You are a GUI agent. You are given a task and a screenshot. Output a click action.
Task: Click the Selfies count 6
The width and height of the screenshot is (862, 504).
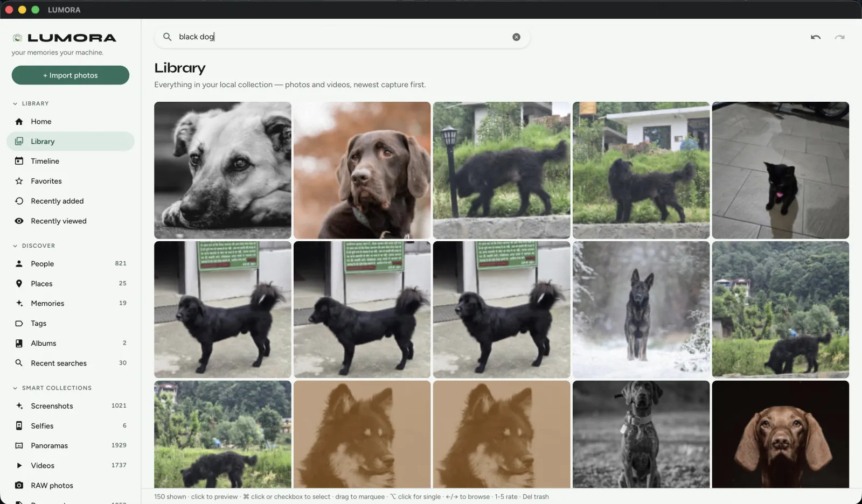pos(124,426)
